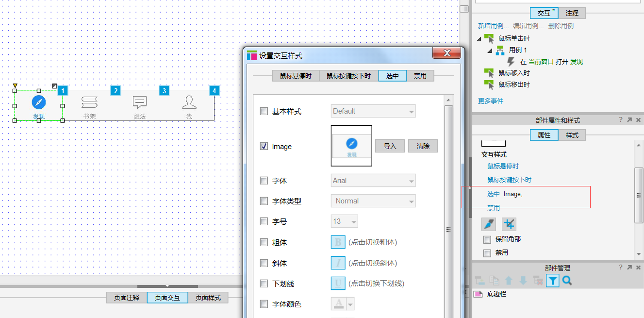Open the 注释 tab
The width and height of the screenshot is (644, 318).
point(572,13)
